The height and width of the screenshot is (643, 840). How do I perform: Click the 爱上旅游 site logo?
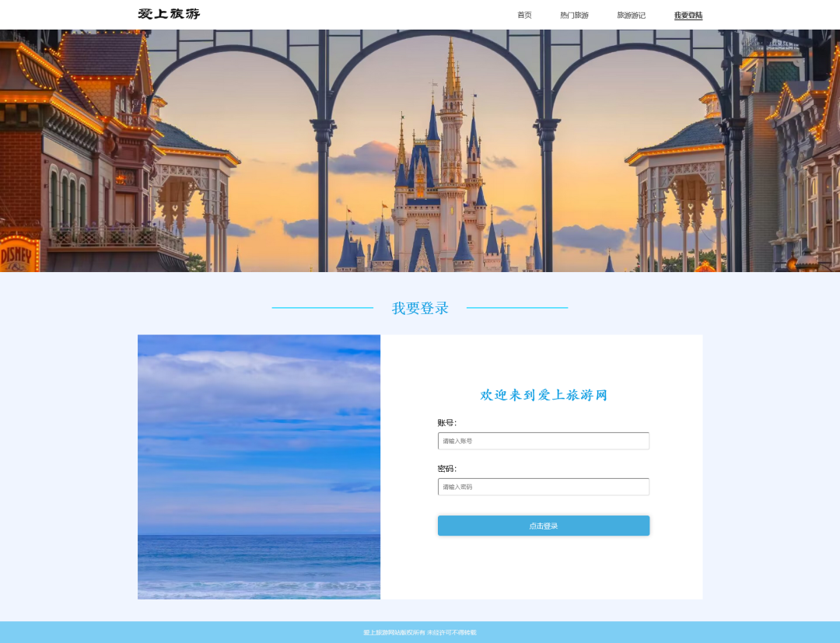[169, 14]
